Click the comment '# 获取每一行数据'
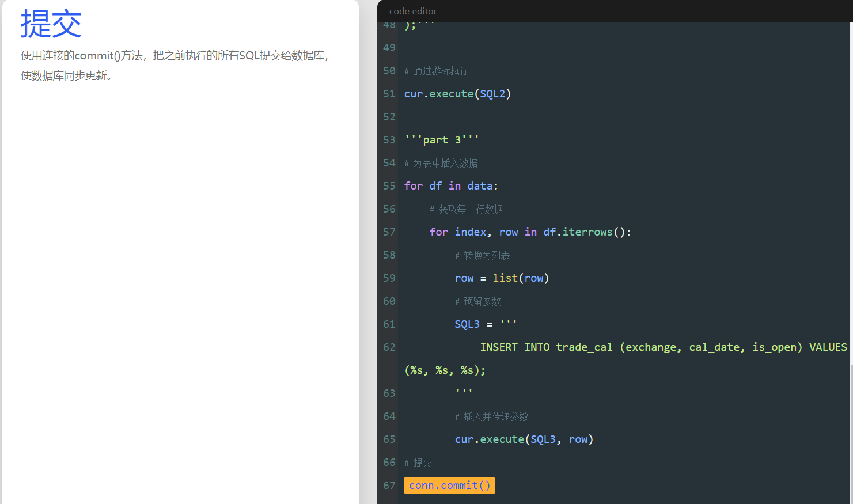The image size is (853, 504). [466, 209]
